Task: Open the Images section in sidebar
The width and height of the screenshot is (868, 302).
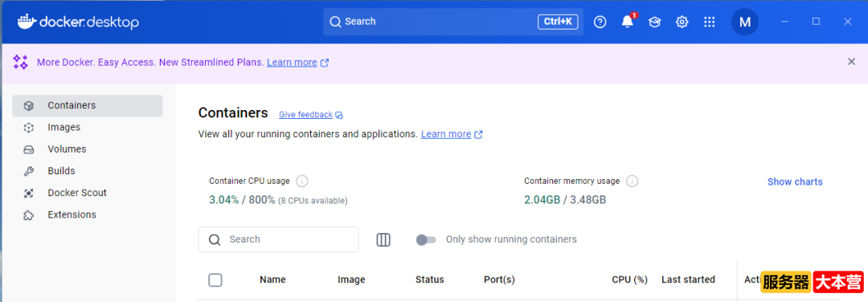Action: click(88, 127)
